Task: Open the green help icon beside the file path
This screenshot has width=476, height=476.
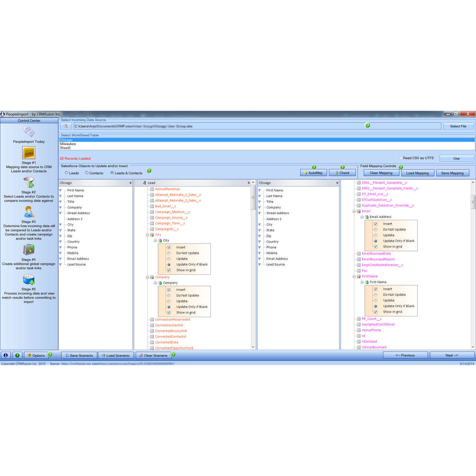Action: [x=367, y=126]
